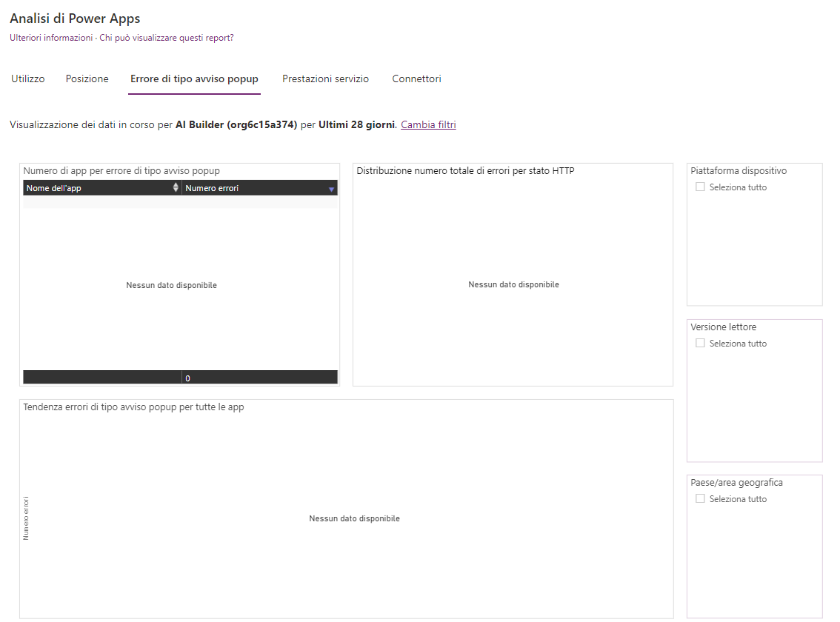Select the Errore di tipo avviso popup tab

pos(194,78)
